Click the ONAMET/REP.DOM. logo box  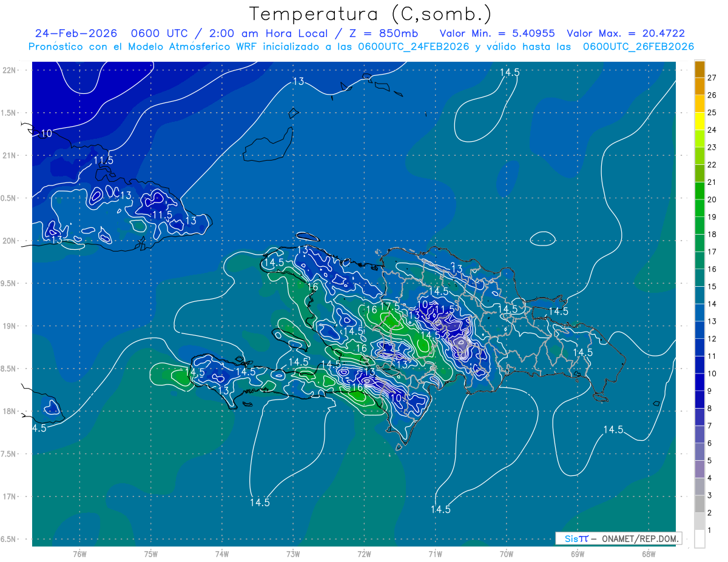(618, 538)
